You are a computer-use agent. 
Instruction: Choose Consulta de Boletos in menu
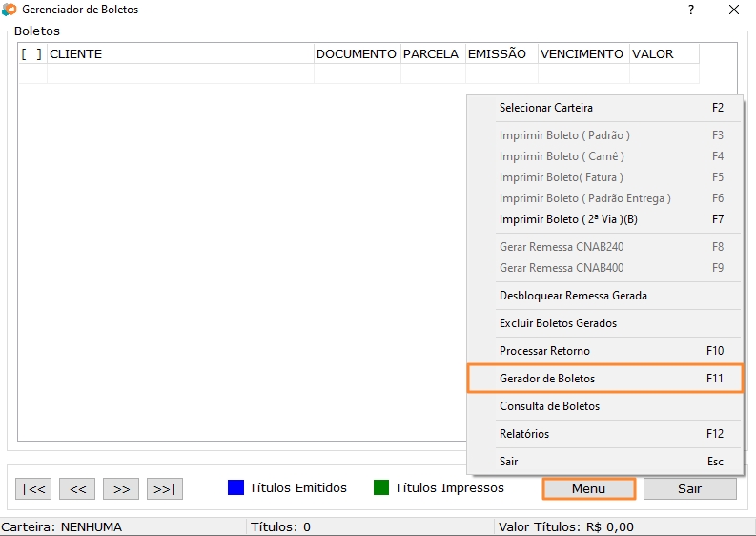[x=549, y=406]
